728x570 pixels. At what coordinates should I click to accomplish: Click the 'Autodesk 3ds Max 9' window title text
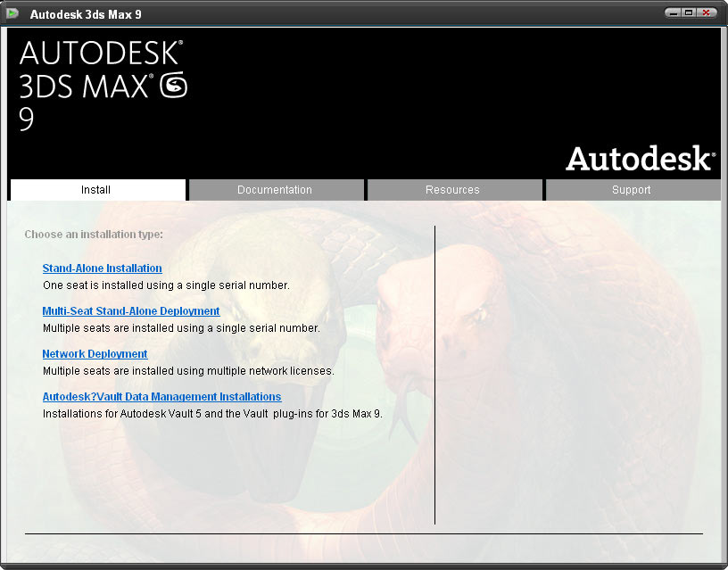pyautogui.click(x=86, y=14)
